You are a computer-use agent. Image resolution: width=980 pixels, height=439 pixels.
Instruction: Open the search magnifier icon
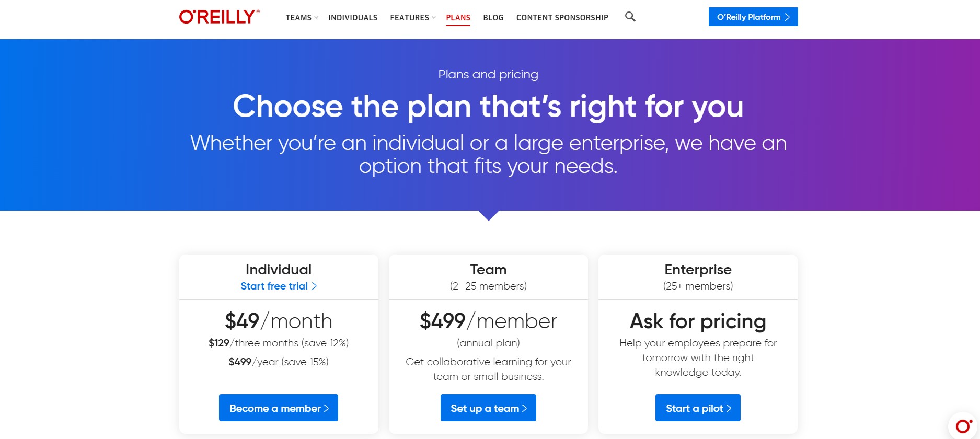(x=630, y=17)
